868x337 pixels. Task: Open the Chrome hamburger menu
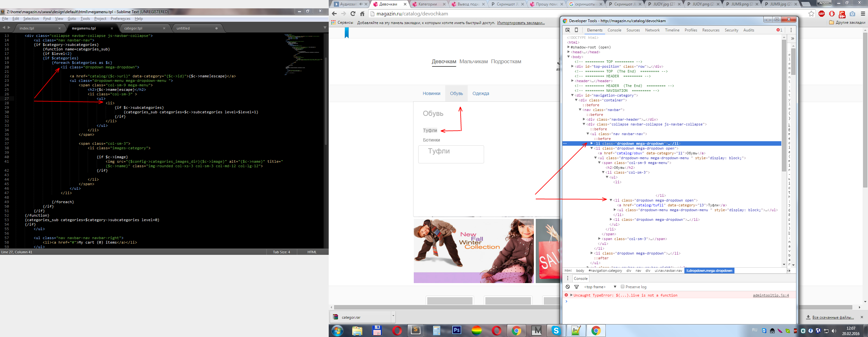[863, 14]
